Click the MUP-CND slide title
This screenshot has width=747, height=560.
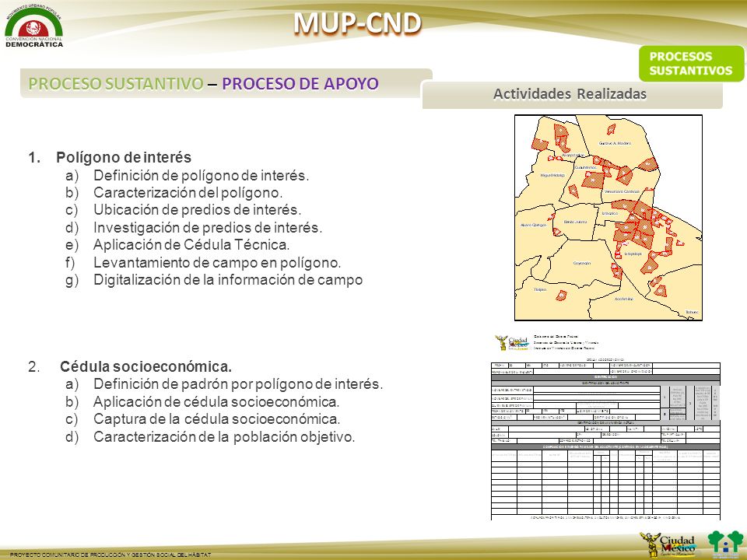point(357,23)
